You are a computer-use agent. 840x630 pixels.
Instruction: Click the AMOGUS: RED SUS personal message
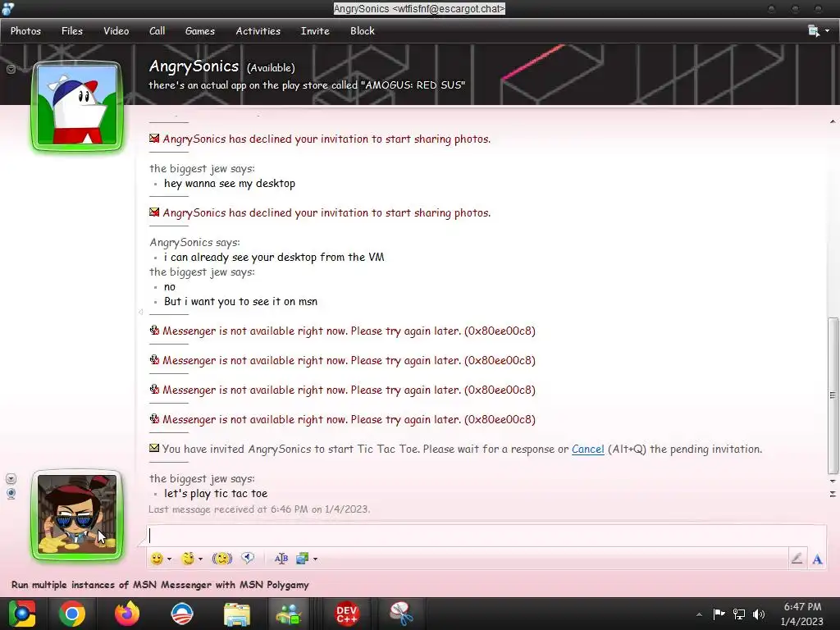pyautogui.click(x=307, y=85)
